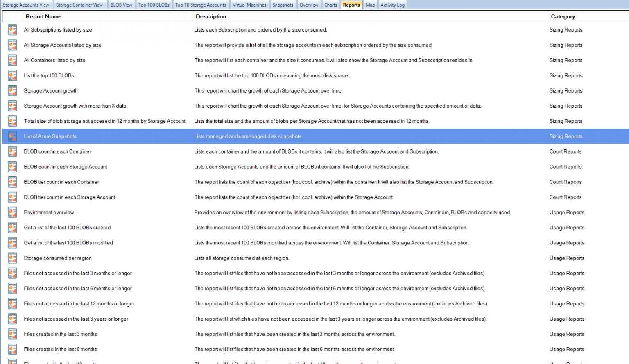Click the icon for BLOB count in each Container
Screen dimensions: 629x364
(x=13, y=151)
